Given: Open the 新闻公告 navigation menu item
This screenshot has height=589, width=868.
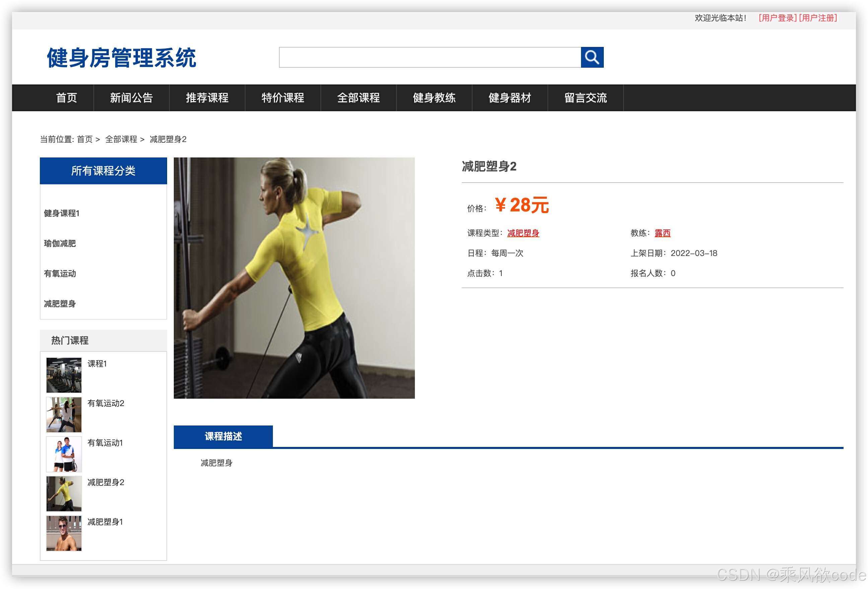Looking at the screenshot, I should pyautogui.click(x=132, y=98).
